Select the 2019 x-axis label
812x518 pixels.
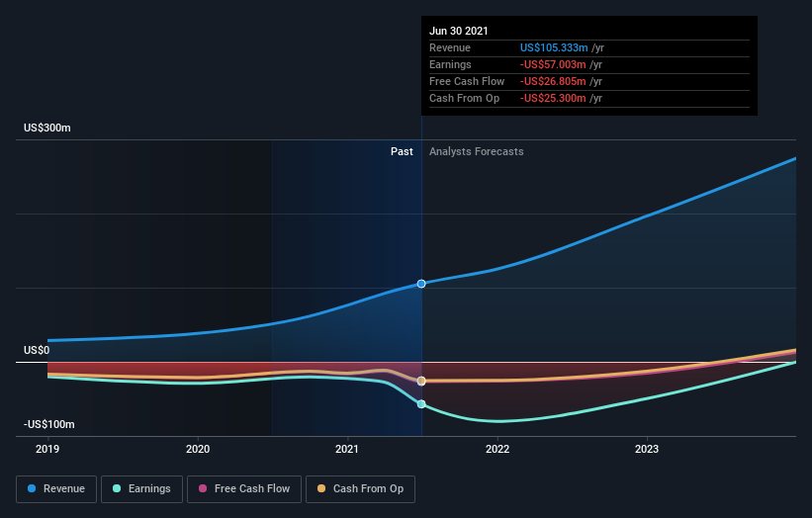47,449
